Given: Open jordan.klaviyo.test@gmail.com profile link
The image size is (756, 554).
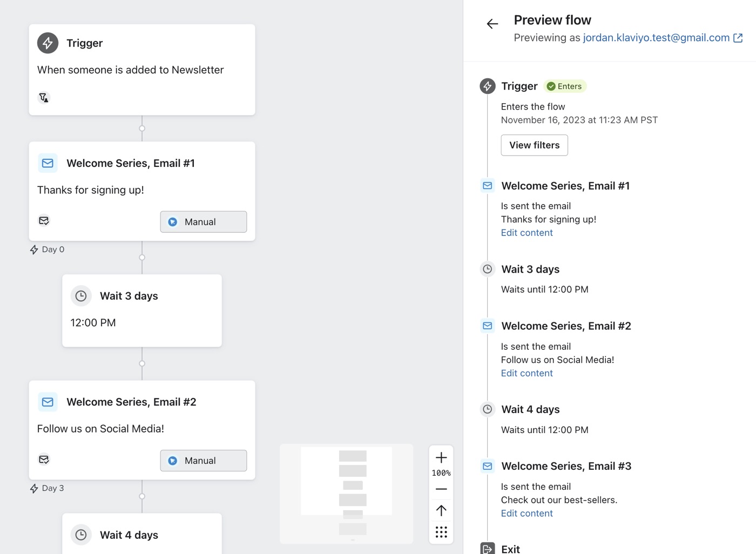Looking at the screenshot, I should click(656, 38).
